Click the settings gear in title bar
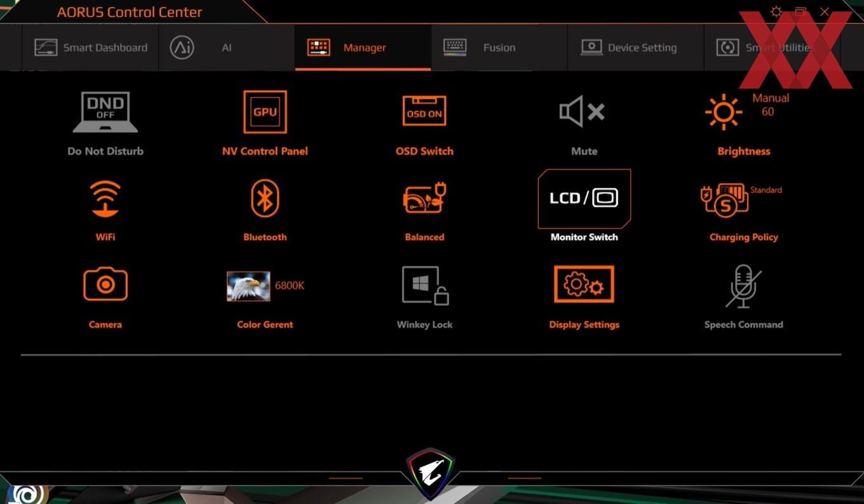864x504 pixels. click(x=776, y=12)
